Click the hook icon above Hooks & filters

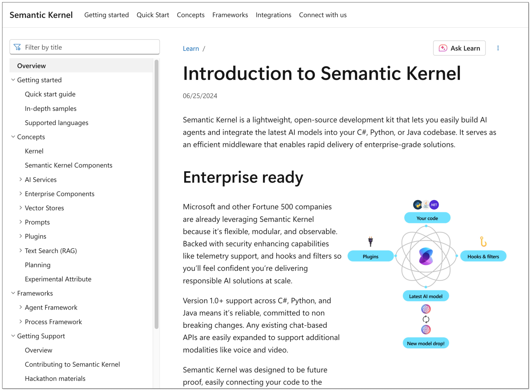click(x=483, y=242)
